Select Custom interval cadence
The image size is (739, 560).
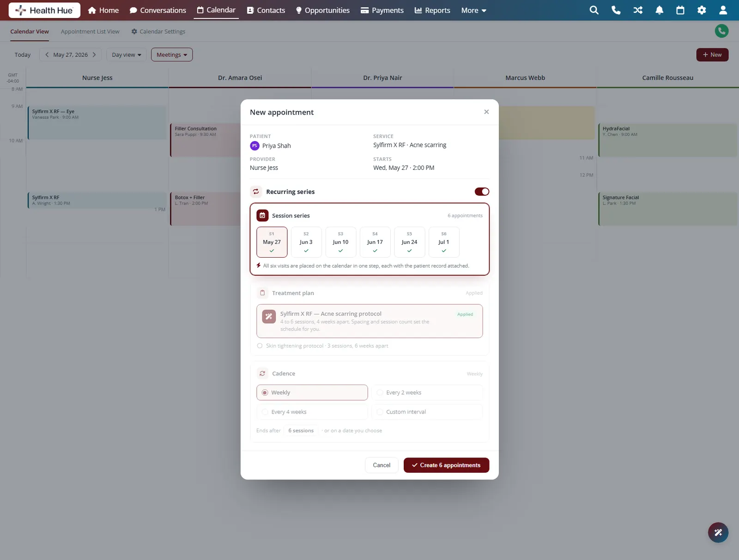pos(427,412)
